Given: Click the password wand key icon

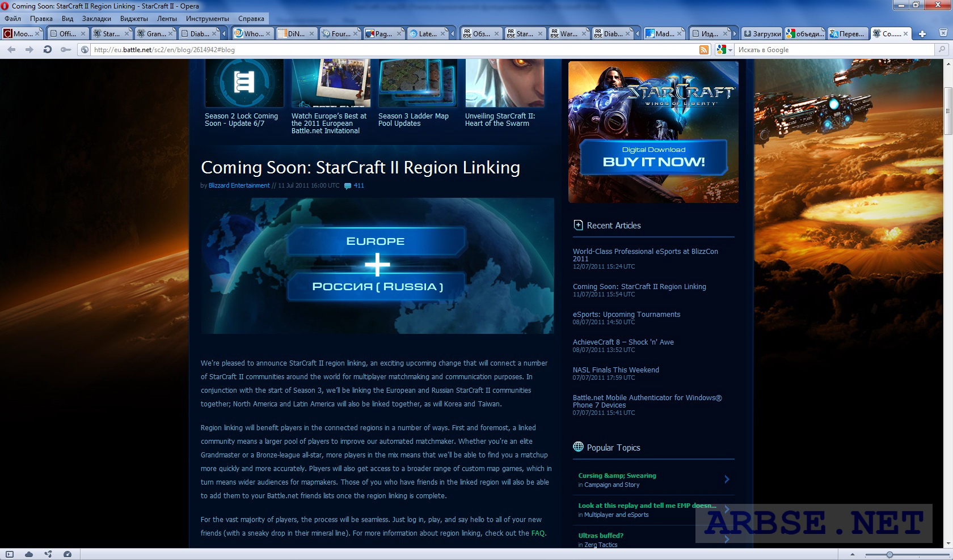Looking at the screenshot, I should [66, 49].
